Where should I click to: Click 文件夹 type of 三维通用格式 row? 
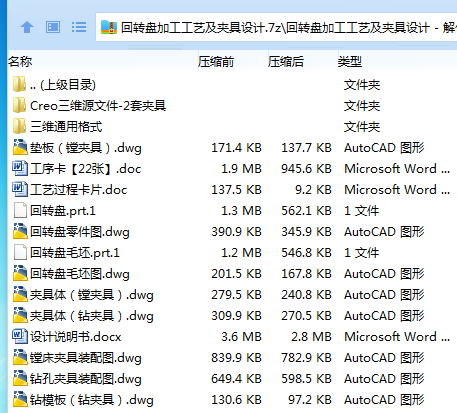(362, 127)
